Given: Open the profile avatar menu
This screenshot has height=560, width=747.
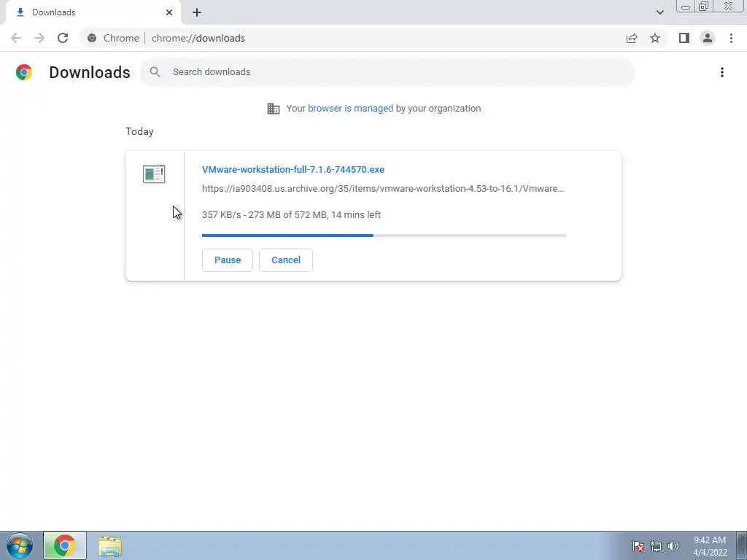Looking at the screenshot, I should pyautogui.click(x=708, y=38).
